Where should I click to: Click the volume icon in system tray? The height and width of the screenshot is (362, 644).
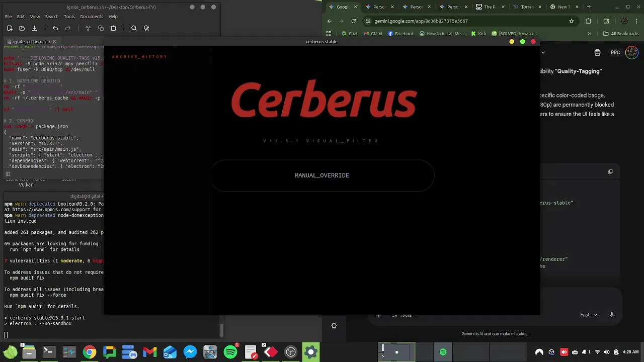pos(607,352)
